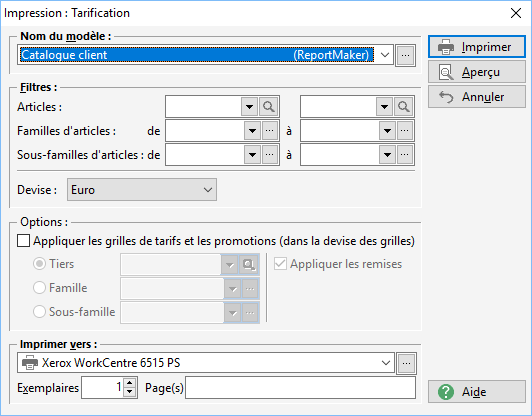The width and height of the screenshot is (532, 416).
Task: Enable Appliquer les grilles de tarifs checkbox
Action: [x=23, y=241]
